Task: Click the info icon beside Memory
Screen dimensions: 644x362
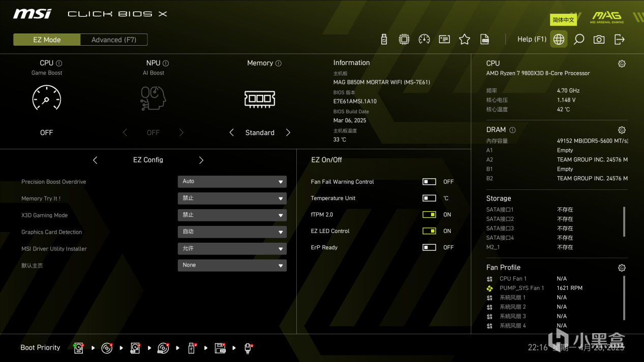Action: [278, 63]
